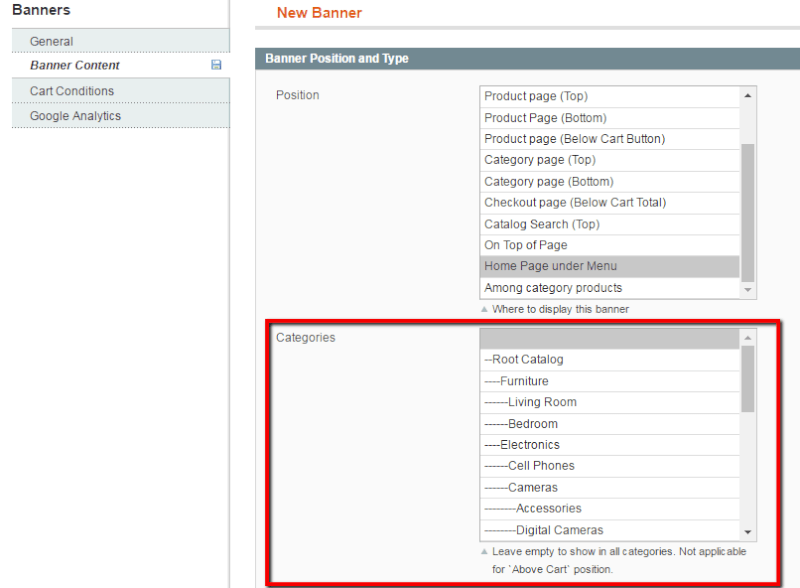Select Product page (Below Cart Button) option

[x=574, y=139]
